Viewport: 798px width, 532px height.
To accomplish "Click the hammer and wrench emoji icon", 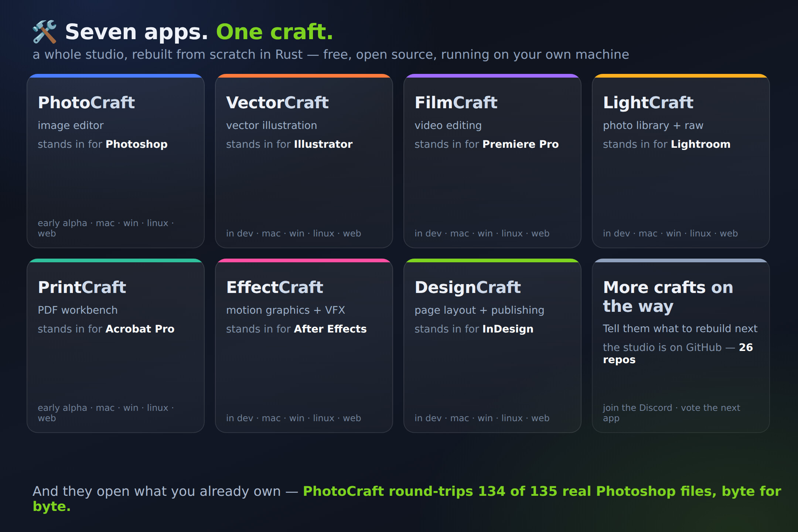I will click(x=45, y=32).
